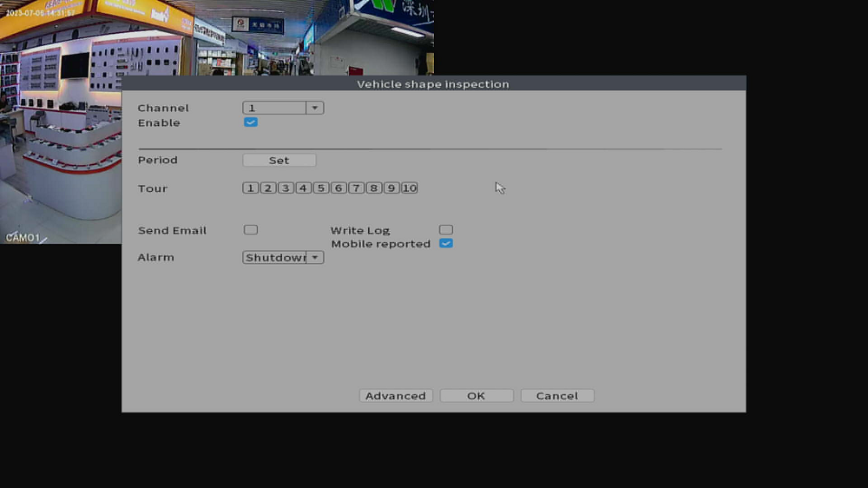This screenshot has width=868, height=488.
Task: Click the Alarm field showing Shutdown
Action: [274, 258]
